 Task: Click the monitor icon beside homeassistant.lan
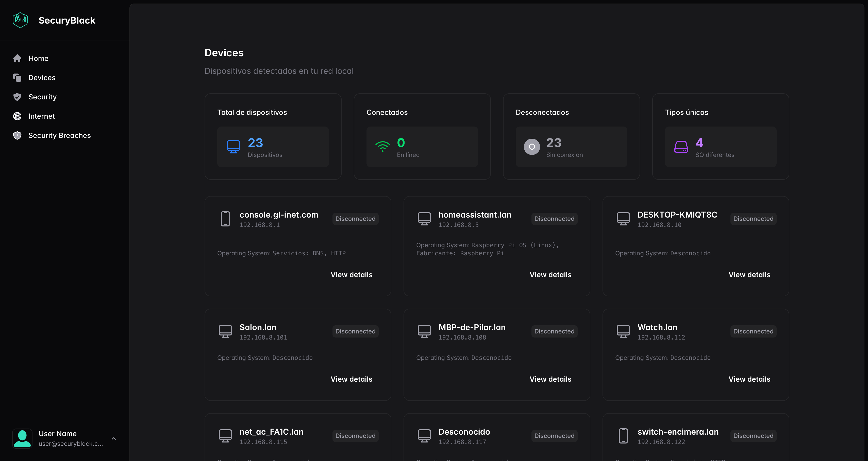[x=425, y=219]
